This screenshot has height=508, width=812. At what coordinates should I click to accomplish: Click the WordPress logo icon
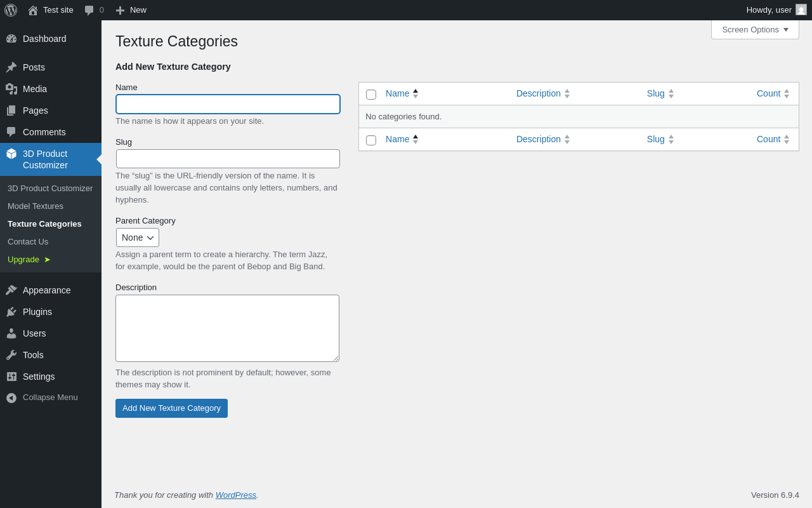pos(11,10)
